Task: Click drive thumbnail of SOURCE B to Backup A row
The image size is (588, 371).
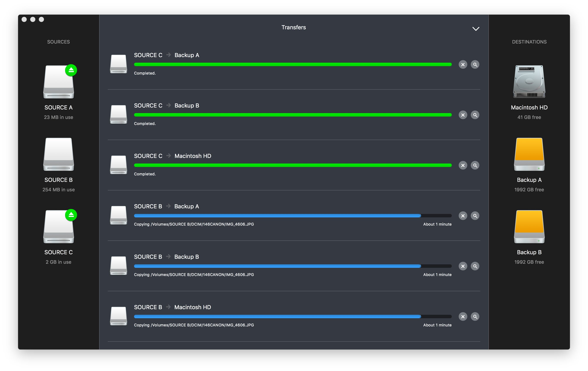Action: 118,215
